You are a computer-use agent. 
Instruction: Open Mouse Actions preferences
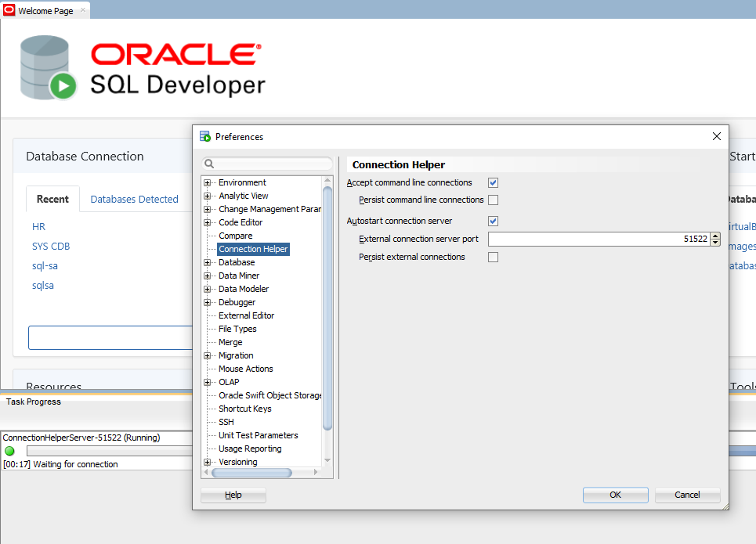coord(246,369)
